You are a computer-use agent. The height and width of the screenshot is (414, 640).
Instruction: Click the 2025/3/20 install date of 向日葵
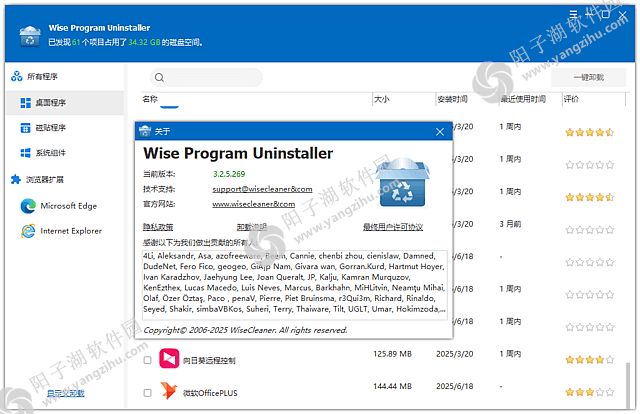(x=455, y=354)
